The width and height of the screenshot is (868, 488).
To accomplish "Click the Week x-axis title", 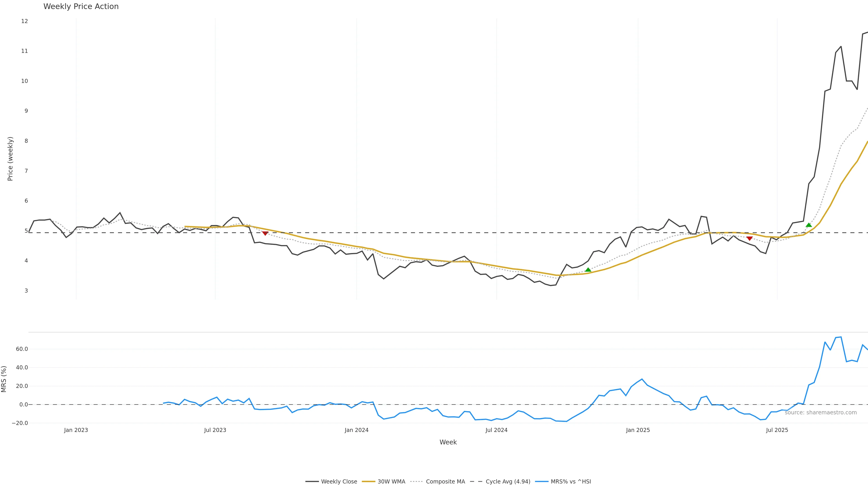I will (x=448, y=442).
